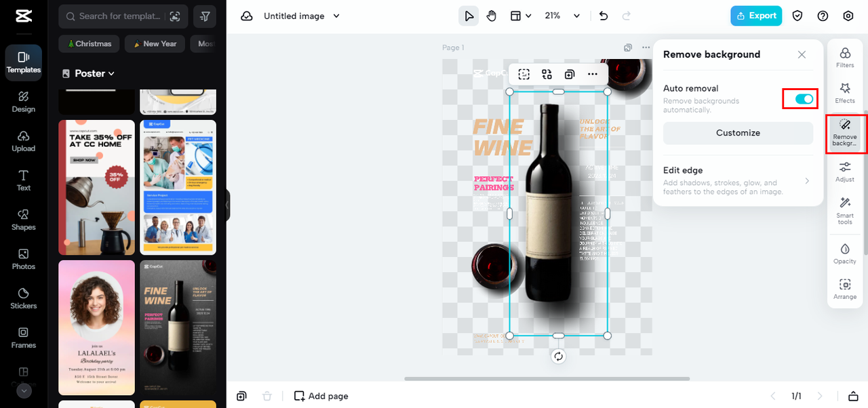
Task: Click the Customize button
Action: (738, 133)
